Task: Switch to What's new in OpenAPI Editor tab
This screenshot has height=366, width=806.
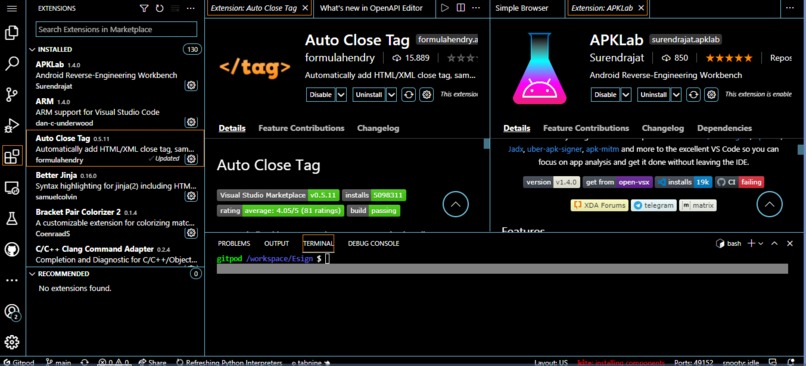Action: point(371,8)
